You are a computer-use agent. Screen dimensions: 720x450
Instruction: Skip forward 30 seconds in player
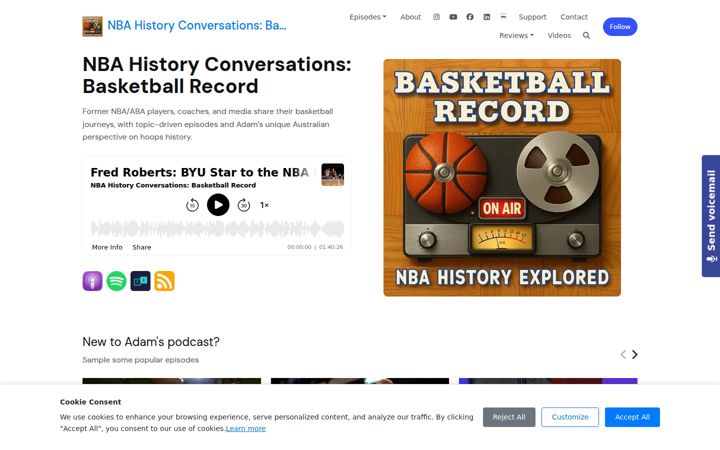tap(244, 205)
